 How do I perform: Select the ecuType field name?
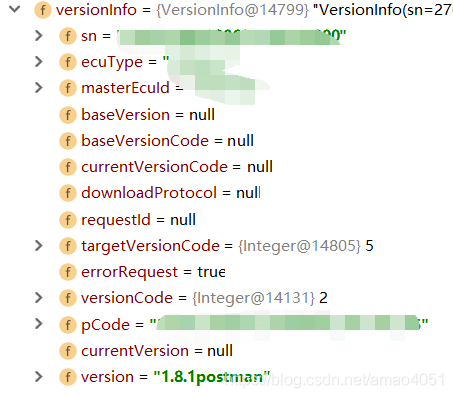click(x=112, y=63)
